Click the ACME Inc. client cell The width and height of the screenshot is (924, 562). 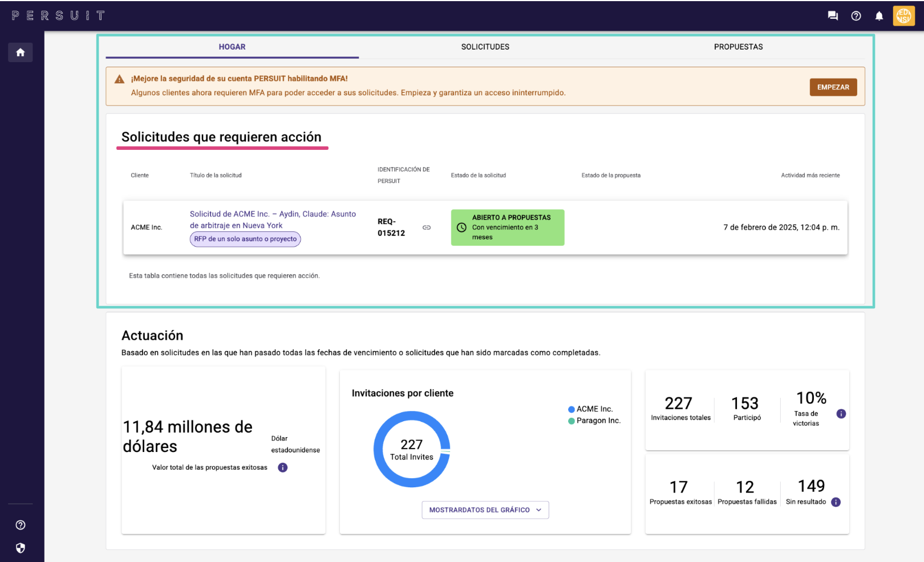tap(147, 227)
